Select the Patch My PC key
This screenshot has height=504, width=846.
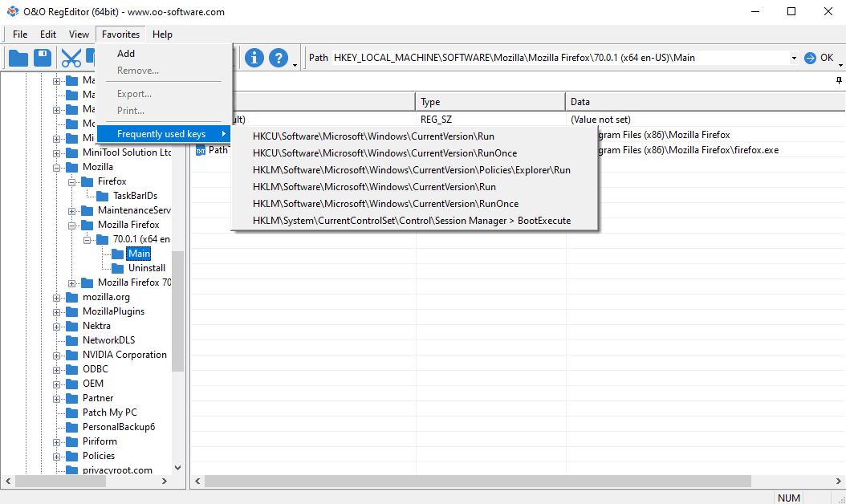110,413
